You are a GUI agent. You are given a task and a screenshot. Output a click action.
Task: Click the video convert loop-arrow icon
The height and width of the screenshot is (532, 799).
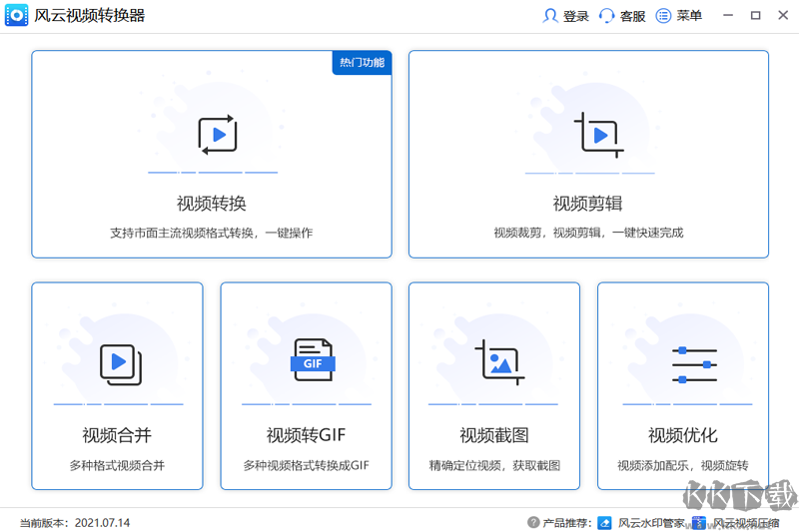click(x=218, y=135)
